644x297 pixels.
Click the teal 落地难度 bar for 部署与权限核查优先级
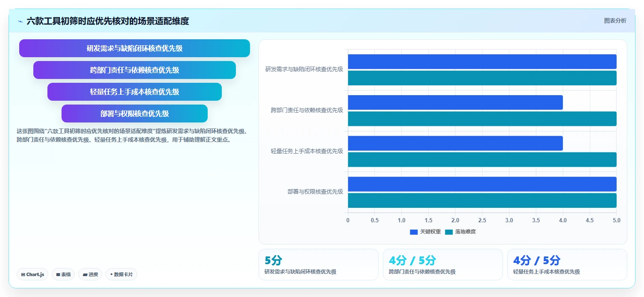tap(482, 201)
